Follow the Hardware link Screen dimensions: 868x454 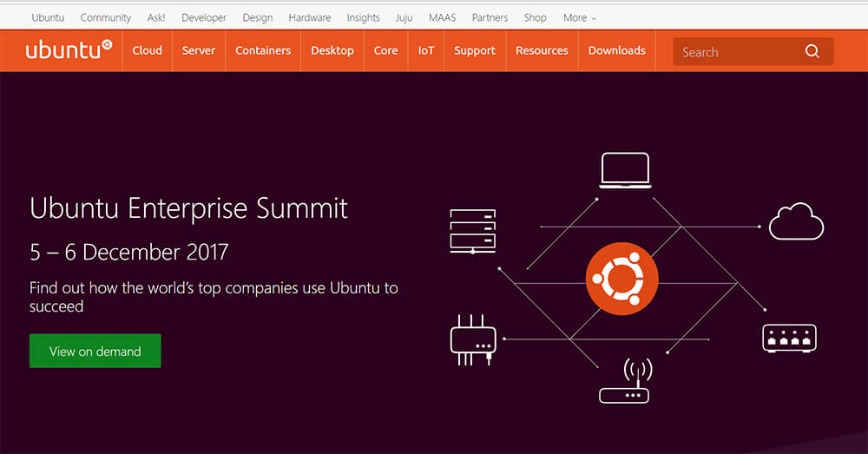(310, 17)
